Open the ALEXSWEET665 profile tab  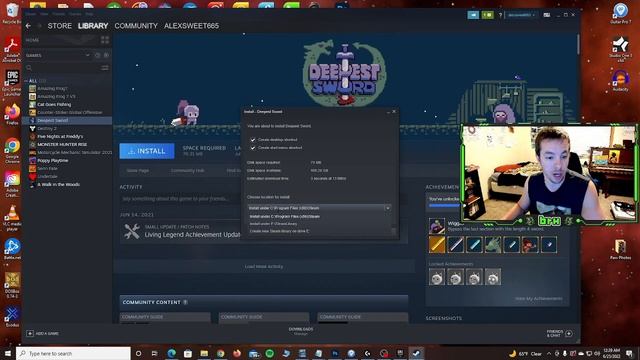tap(191, 26)
